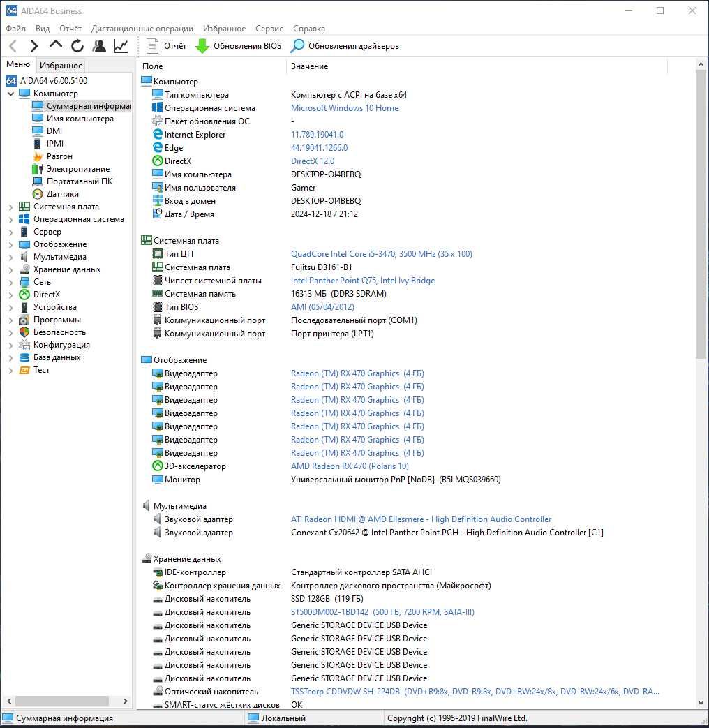Switch to the Избранное sidebar tab

coord(61,66)
